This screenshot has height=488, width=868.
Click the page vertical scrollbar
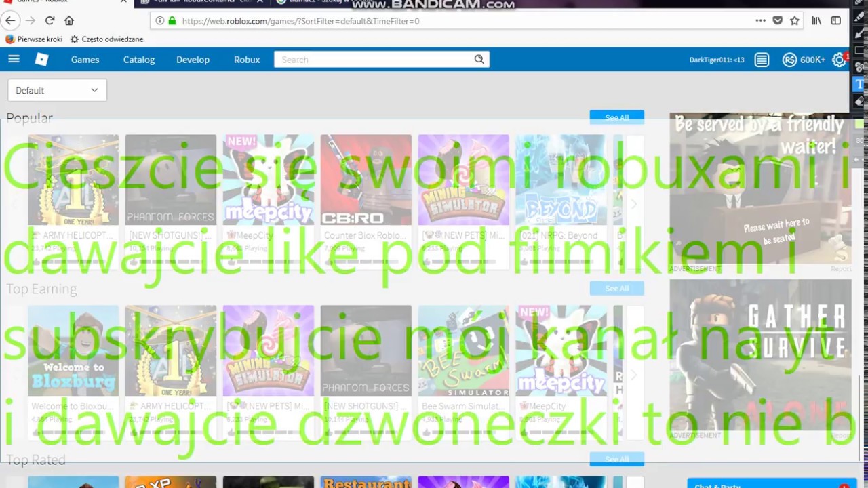pos(860,417)
